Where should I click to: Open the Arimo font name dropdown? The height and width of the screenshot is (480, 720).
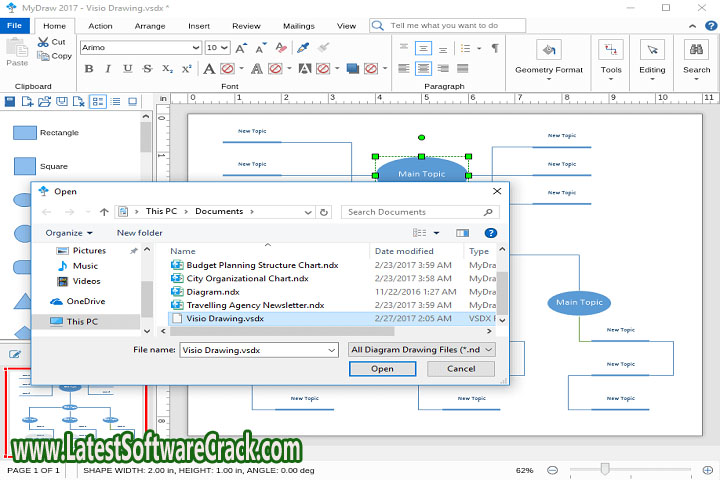[196, 47]
